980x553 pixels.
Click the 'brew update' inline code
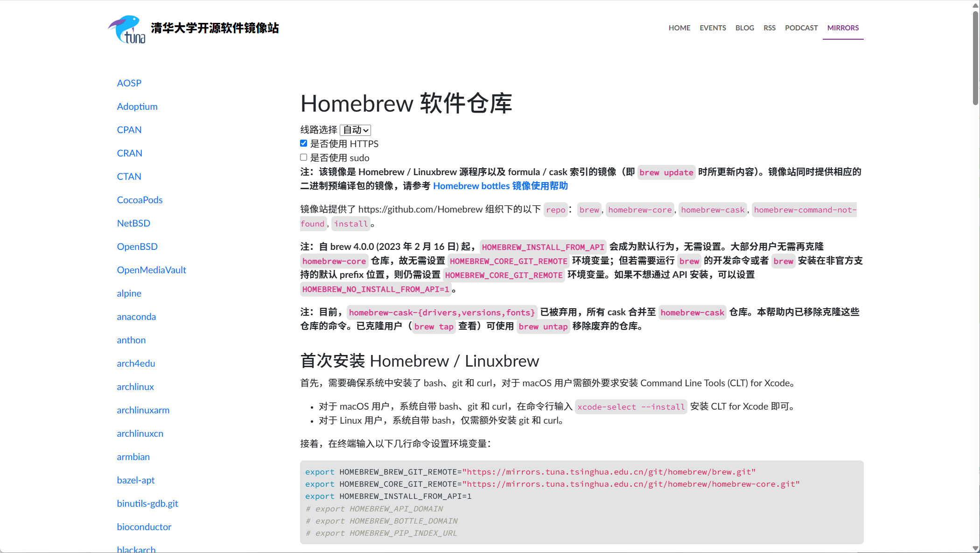coord(666,172)
